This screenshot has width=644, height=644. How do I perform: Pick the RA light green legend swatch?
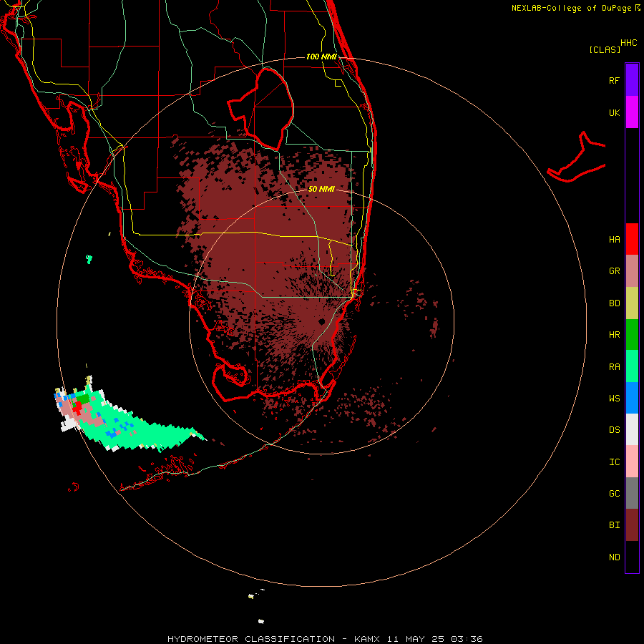[632, 366]
